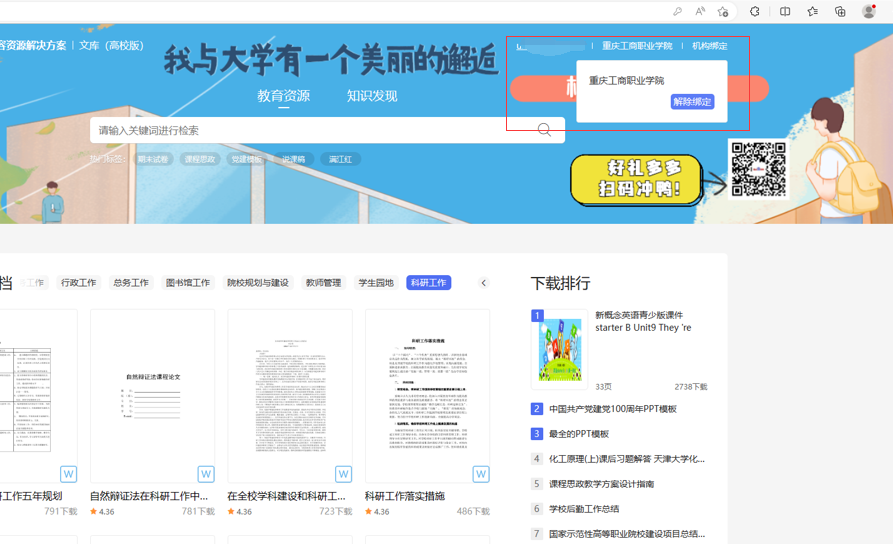
Task: Add page to favorites star icon
Action: tap(723, 12)
